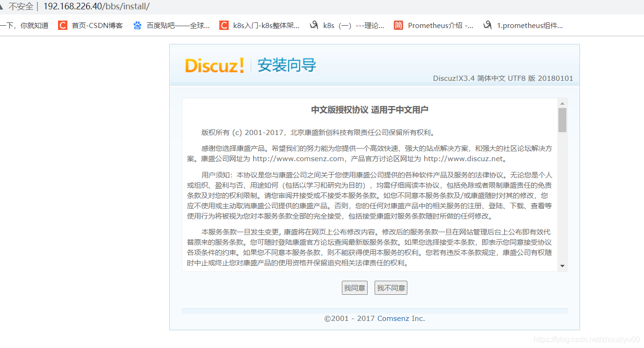Click the CSDN icon of k8s入门 bookmark
The width and height of the screenshot is (644, 348).
(224, 26)
